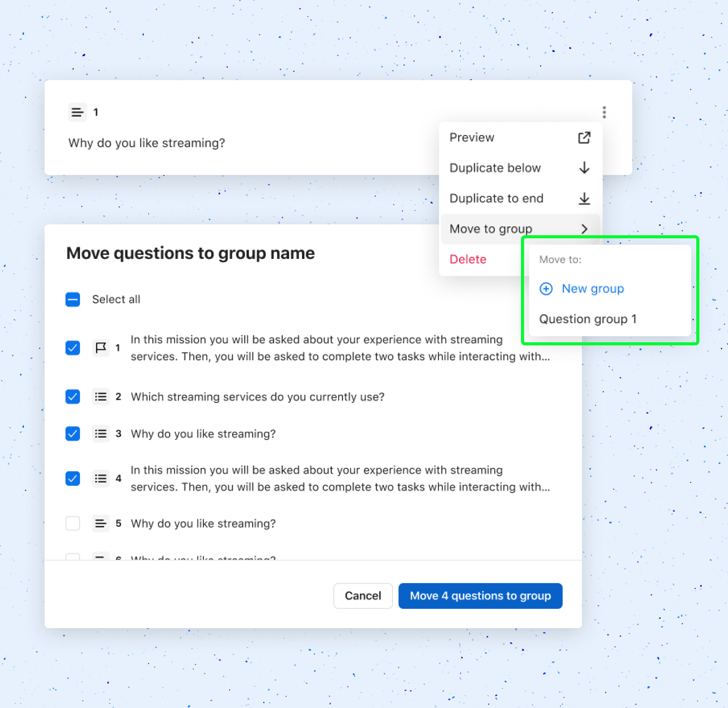This screenshot has height=708, width=728.
Task: Uncheck the question 3 checkbox
Action: point(73,434)
